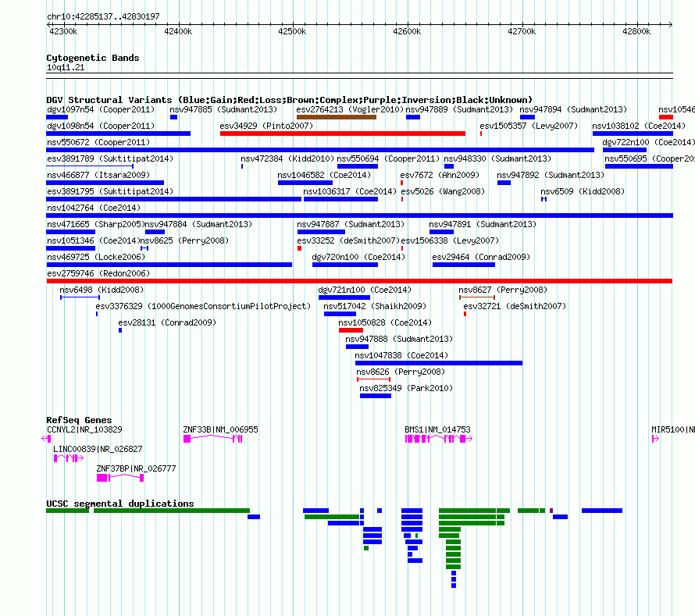Click the nsv550672 (Cooper2011) variant label

(x=98, y=142)
